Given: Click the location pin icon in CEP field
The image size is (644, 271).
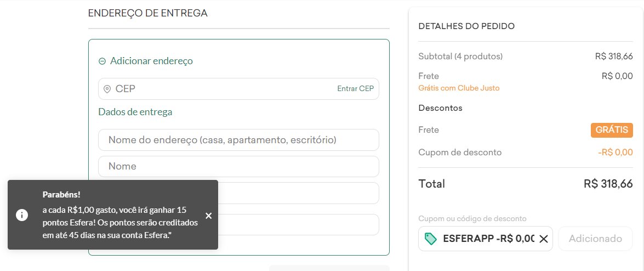Looking at the screenshot, I should tap(107, 89).
